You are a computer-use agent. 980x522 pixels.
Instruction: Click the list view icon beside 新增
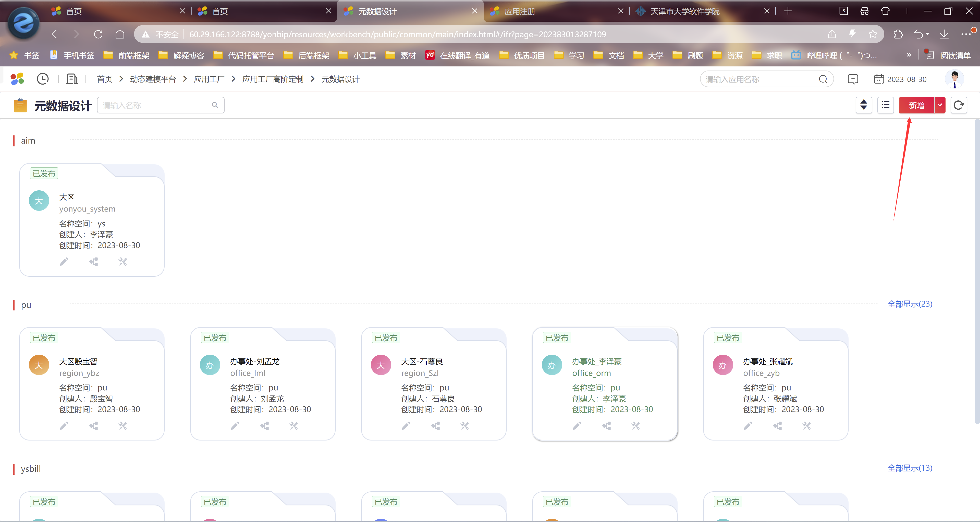[885, 105]
